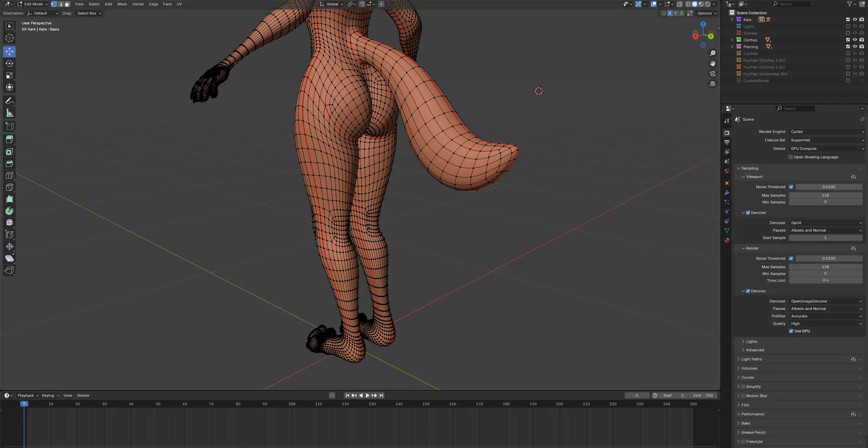Open the Render Engine dropdown
868x448 pixels.
pyautogui.click(x=827, y=132)
